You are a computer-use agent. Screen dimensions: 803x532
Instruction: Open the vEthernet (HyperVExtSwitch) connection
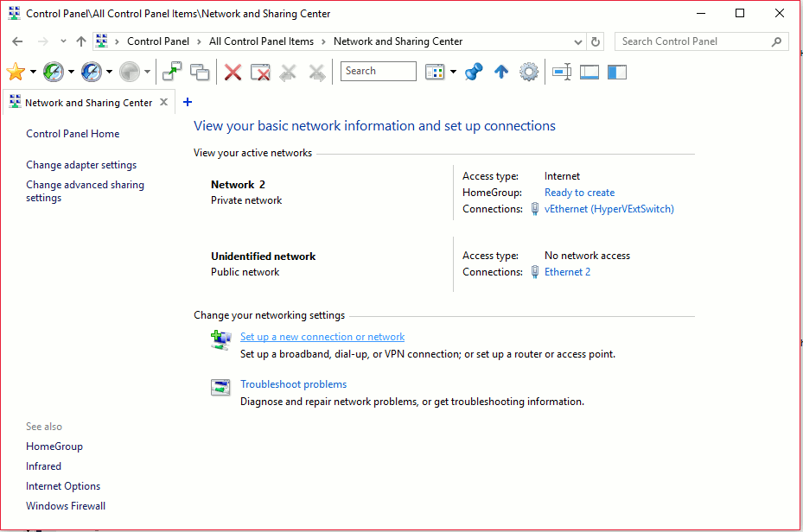coord(609,209)
